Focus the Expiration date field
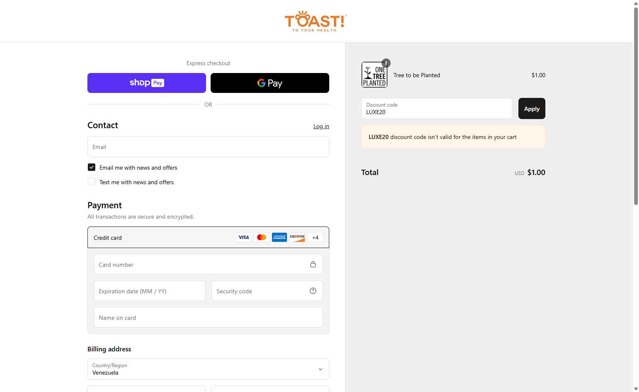Viewport: 639px width, 392px height. (150, 291)
